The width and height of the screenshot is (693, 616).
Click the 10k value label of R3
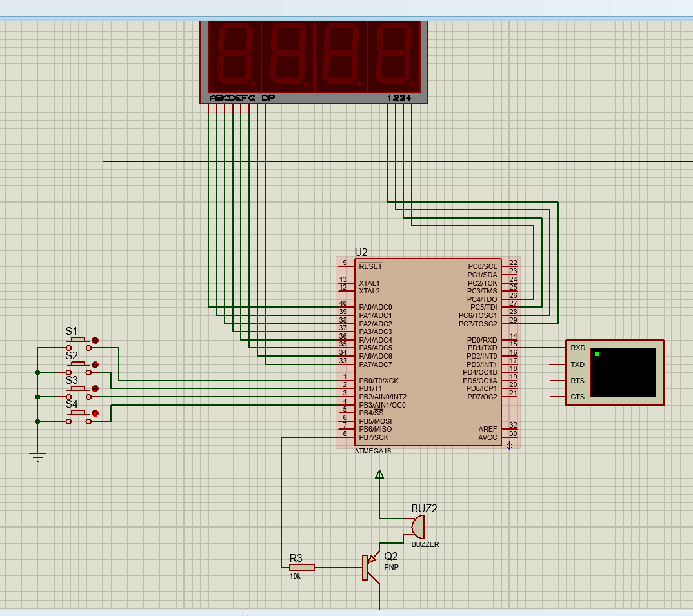click(x=295, y=576)
